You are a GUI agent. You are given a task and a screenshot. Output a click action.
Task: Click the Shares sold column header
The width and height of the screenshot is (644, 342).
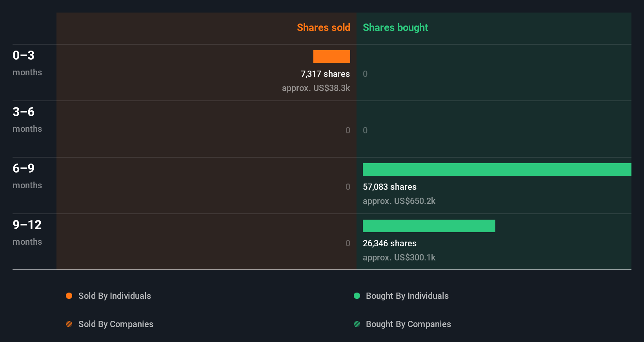(324, 27)
